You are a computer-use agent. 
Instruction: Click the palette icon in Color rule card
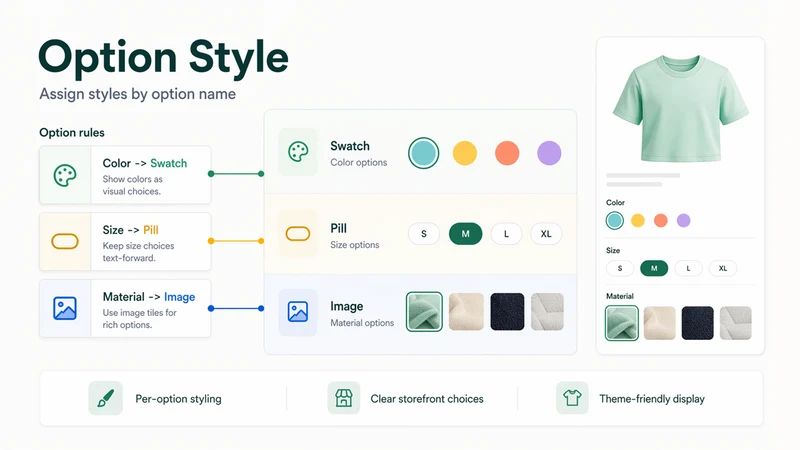coord(65,176)
